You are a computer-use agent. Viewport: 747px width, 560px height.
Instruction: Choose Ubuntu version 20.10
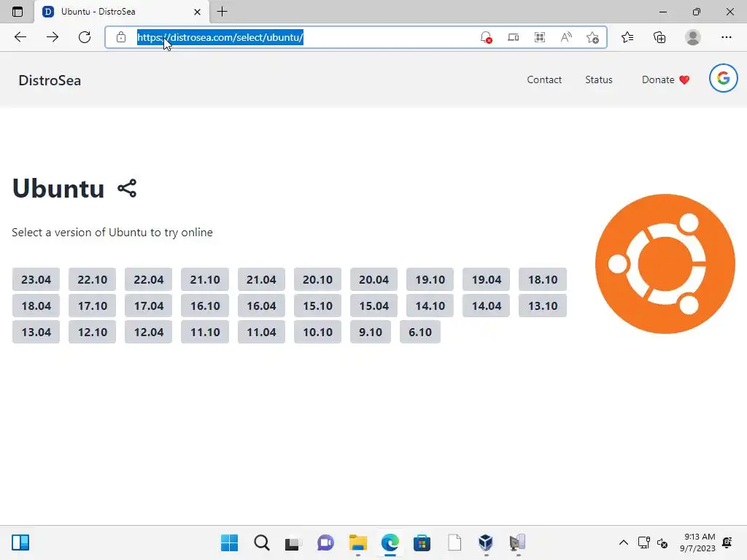(x=318, y=279)
